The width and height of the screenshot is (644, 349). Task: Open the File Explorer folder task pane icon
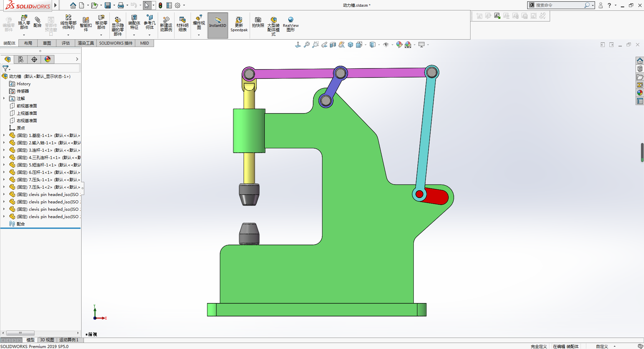click(x=640, y=77)
